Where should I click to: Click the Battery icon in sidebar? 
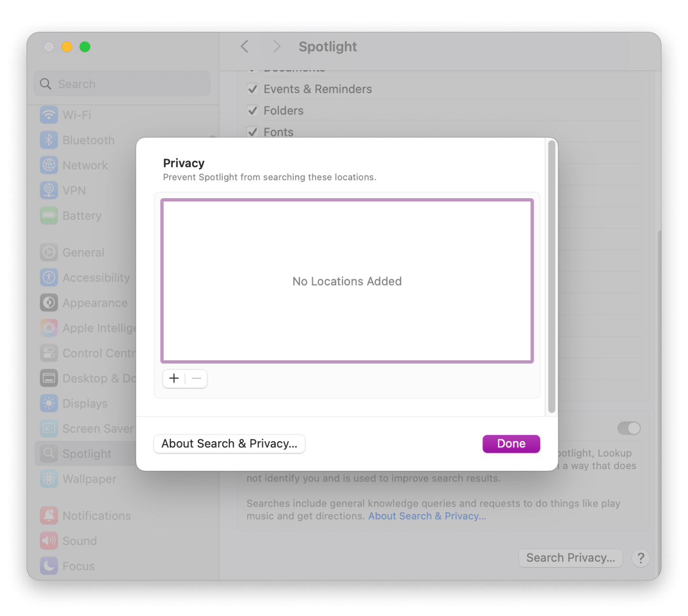coord(49,215)
